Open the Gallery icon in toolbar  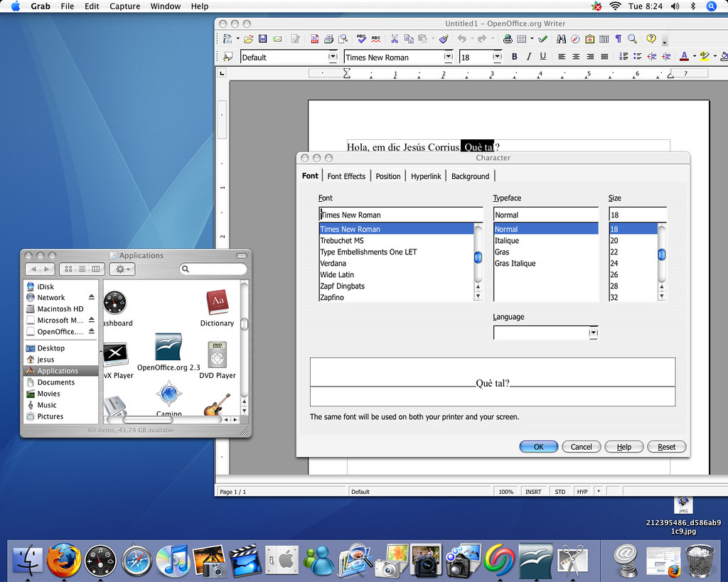(589, 39)
